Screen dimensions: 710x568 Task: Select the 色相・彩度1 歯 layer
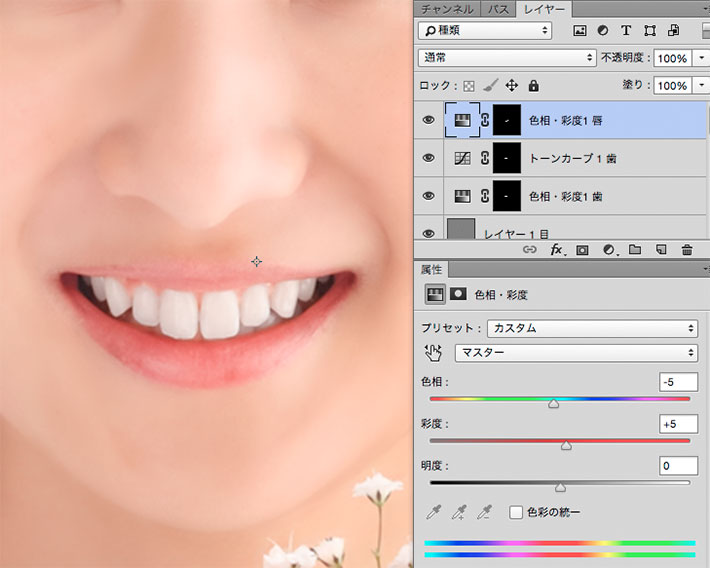(565, 196)
